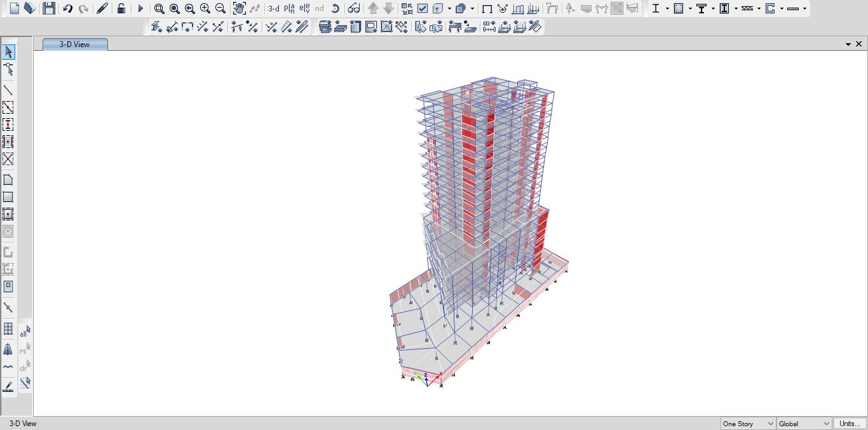Toggle object shrink view icon
The height and width of the screenshot is (430, 868).
407,8
